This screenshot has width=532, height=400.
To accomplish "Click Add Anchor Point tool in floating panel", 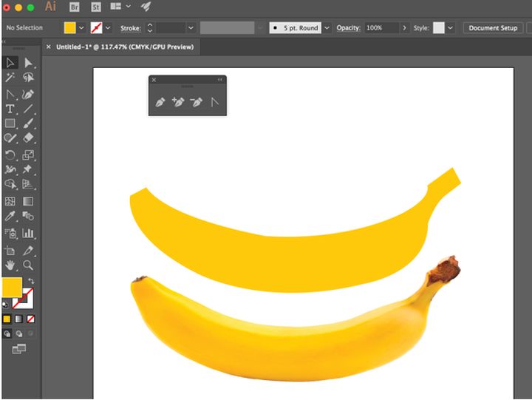I will point(178,102).
